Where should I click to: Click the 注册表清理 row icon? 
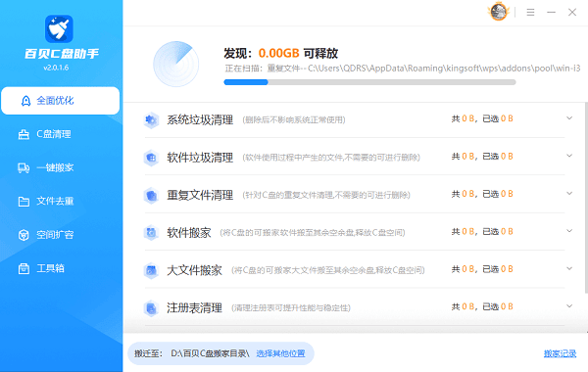(151, 308)
